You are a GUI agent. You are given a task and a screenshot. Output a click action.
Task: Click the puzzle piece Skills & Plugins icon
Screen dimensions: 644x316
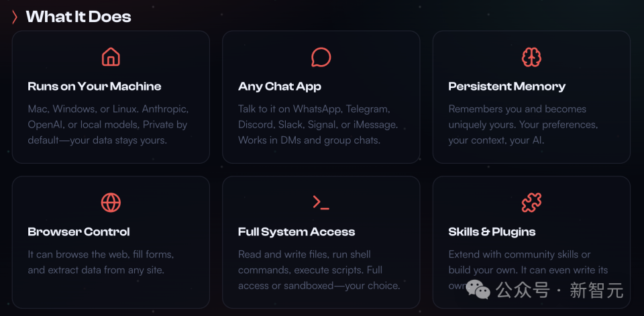point(531,202)
